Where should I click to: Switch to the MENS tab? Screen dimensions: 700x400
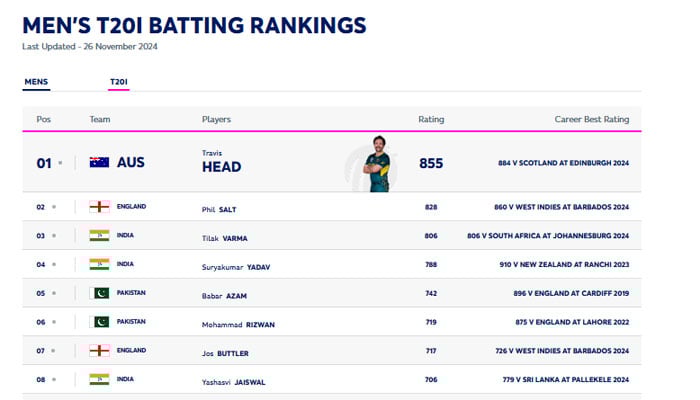(x=36, y=82)
